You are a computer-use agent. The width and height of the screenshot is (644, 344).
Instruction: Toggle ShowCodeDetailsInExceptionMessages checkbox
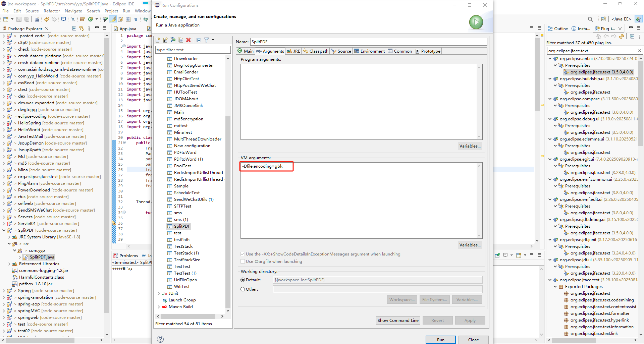coord(243,254)
